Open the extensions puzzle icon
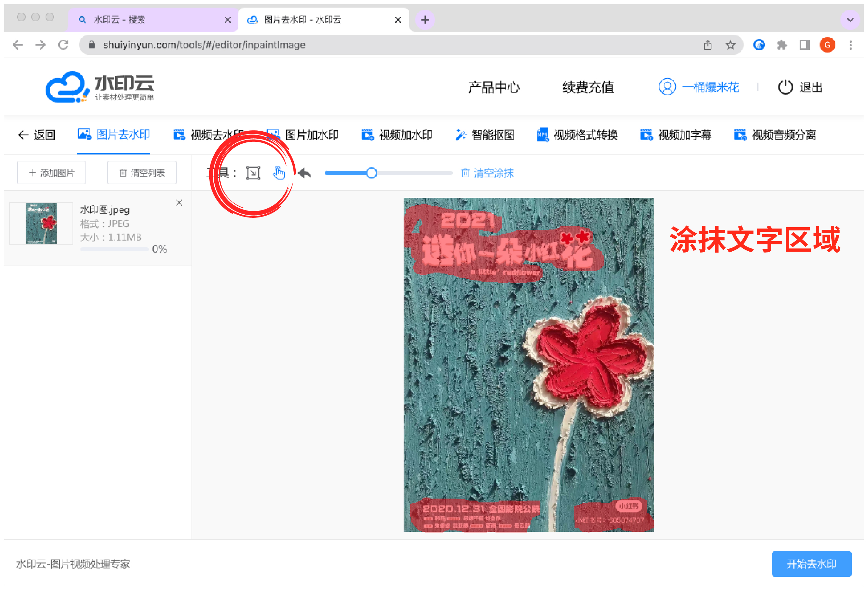The height and width of the screenshot is (590, 868). pyautogui.click(x=782, y=45)
